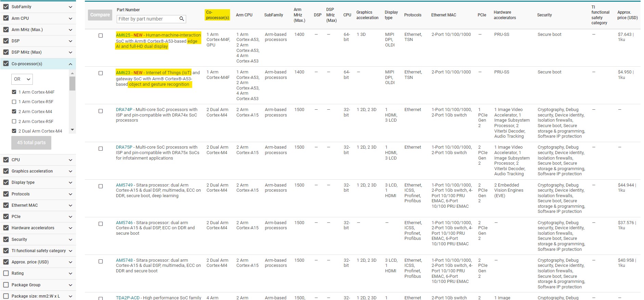Sort by Approx. price (USD) column header

[x=627, y=15]
